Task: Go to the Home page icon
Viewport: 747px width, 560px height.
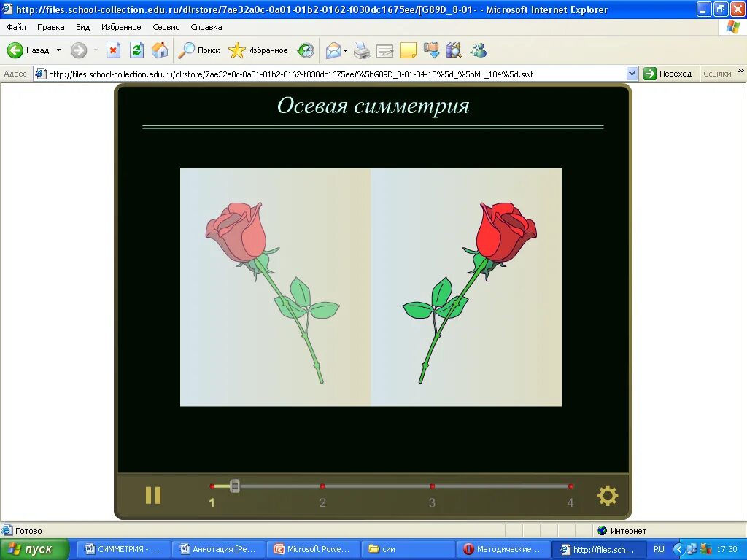Action: coord(160,50)
